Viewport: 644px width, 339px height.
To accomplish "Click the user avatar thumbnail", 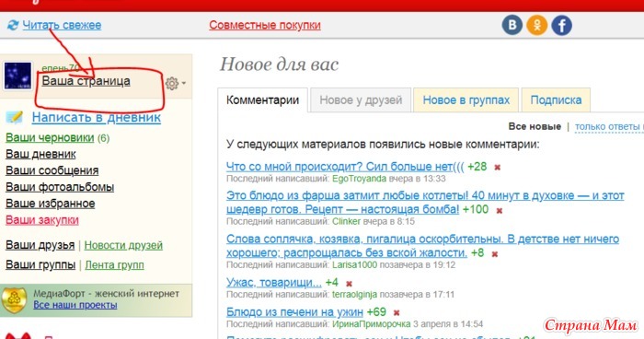I will [x=17, y=76].
